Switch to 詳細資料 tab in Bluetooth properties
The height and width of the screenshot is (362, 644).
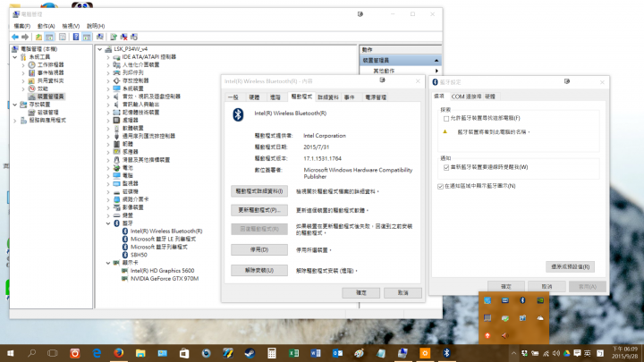(327, 97)
